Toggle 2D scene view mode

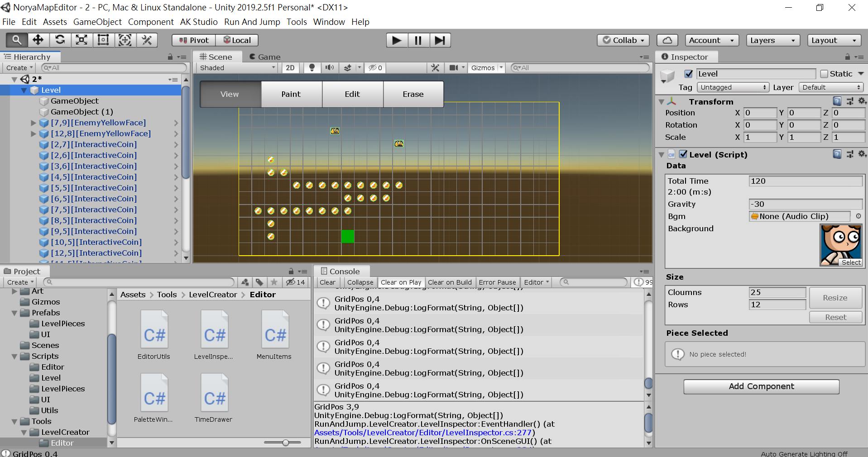[290, 68]
